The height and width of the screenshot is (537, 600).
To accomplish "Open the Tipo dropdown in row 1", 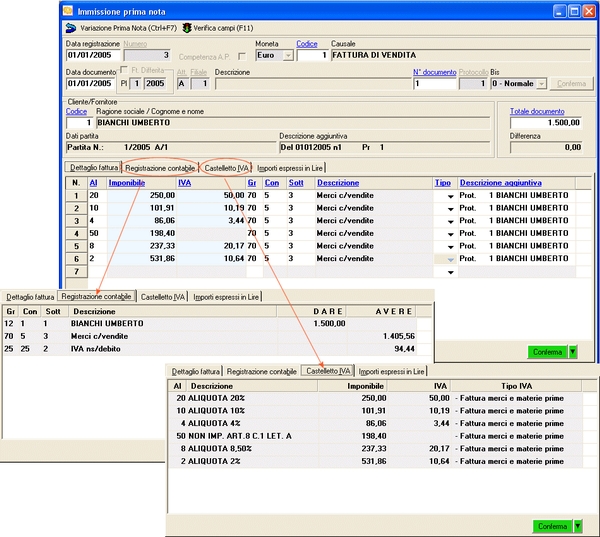I will [x=450, y=196].
